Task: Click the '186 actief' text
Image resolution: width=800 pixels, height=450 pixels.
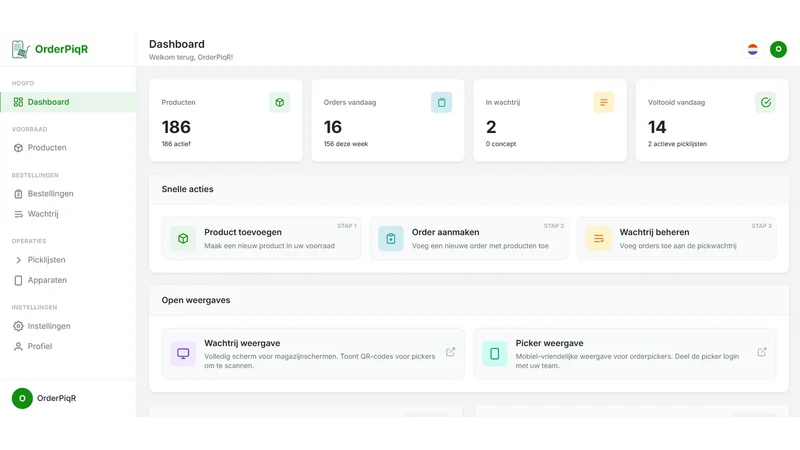Action: click(x=176, y=144)
